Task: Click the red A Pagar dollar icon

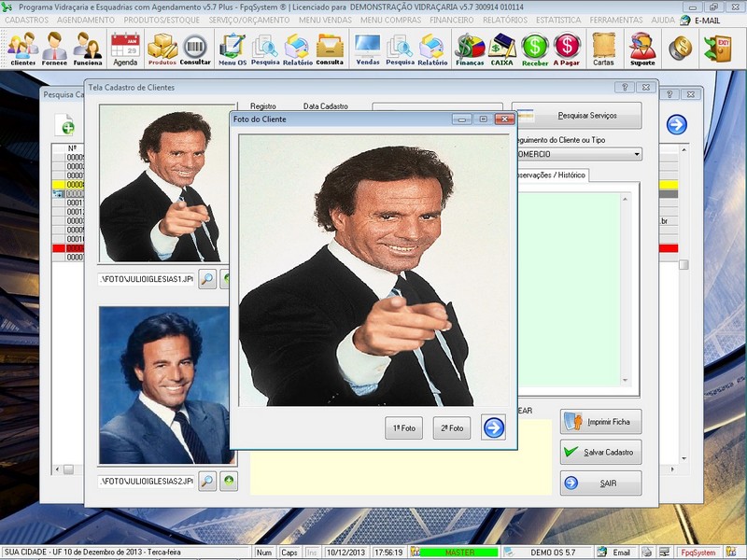Action: pyautogui.click(x=567, y=49)
